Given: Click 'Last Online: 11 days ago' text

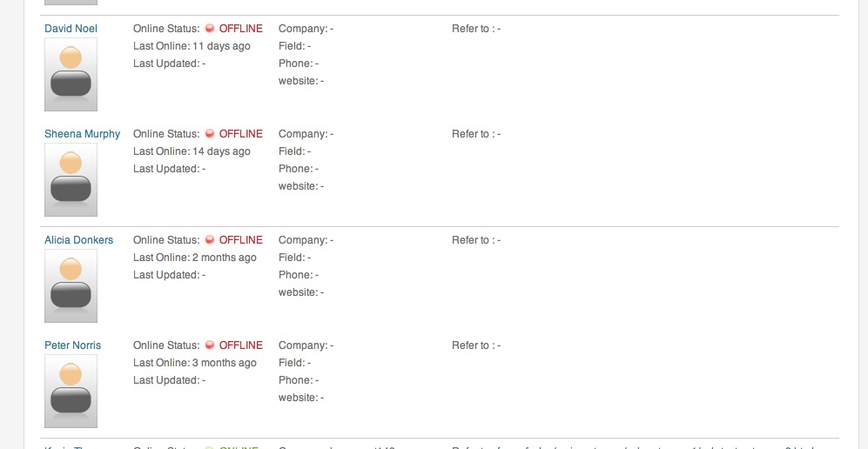Looking at the screenshot, I should click(192, 46).
